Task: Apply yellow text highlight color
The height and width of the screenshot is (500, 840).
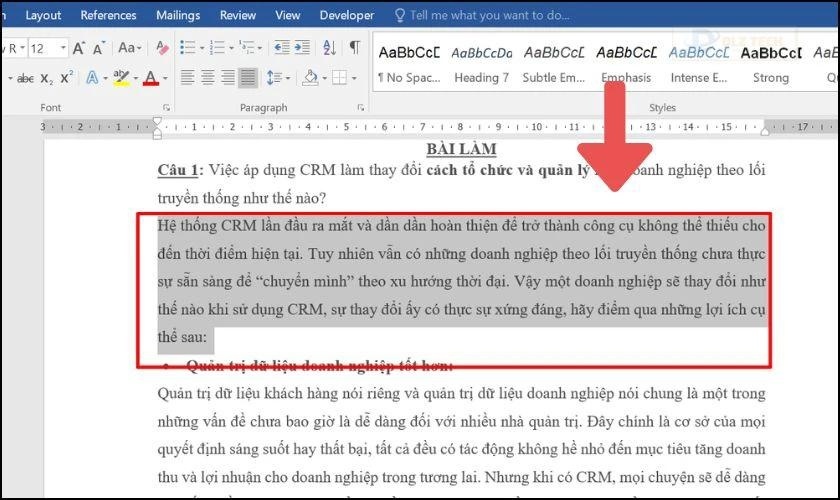Action: coord(122,78)
